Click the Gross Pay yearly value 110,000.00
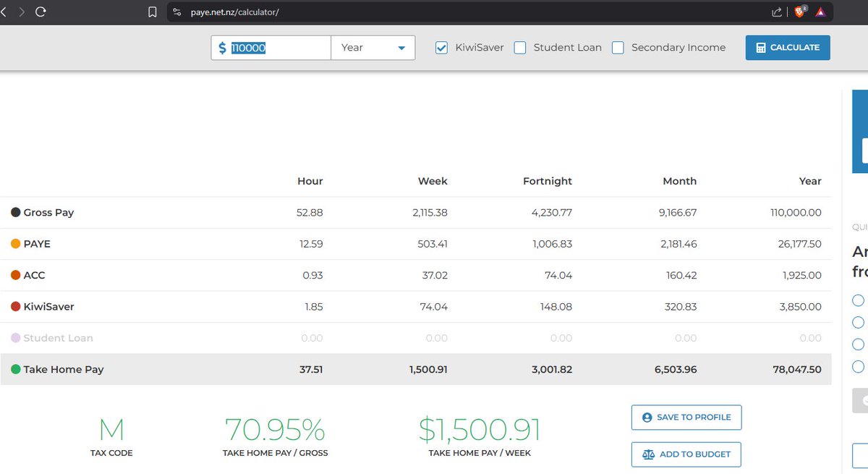Image resolution: width=868 pixels, height=474 pixels. coord(796,213)
